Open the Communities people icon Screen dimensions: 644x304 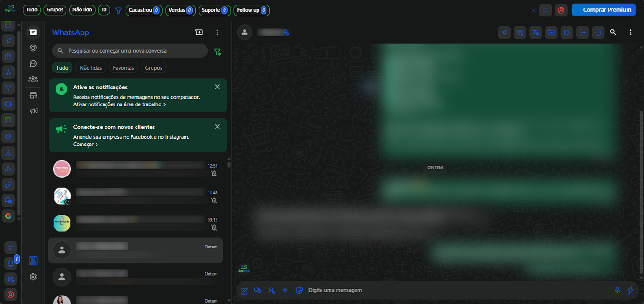(33, 79)
